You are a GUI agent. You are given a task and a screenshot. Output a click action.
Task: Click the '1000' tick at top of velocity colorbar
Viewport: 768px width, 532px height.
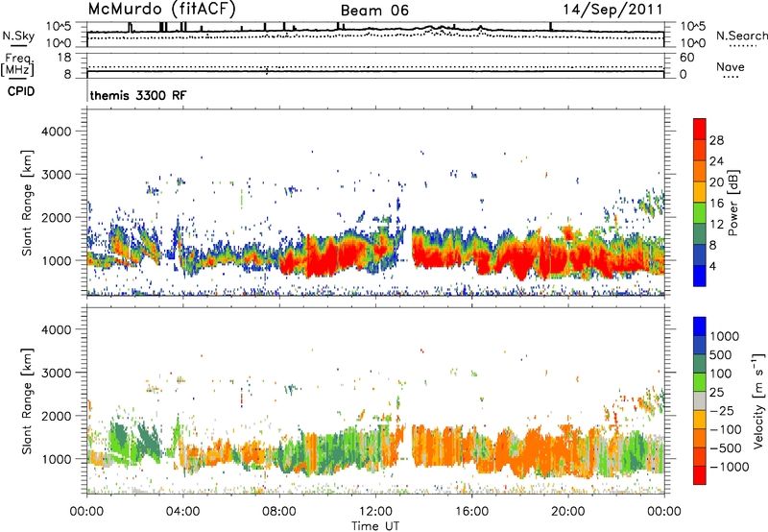(x=724, y=336)
